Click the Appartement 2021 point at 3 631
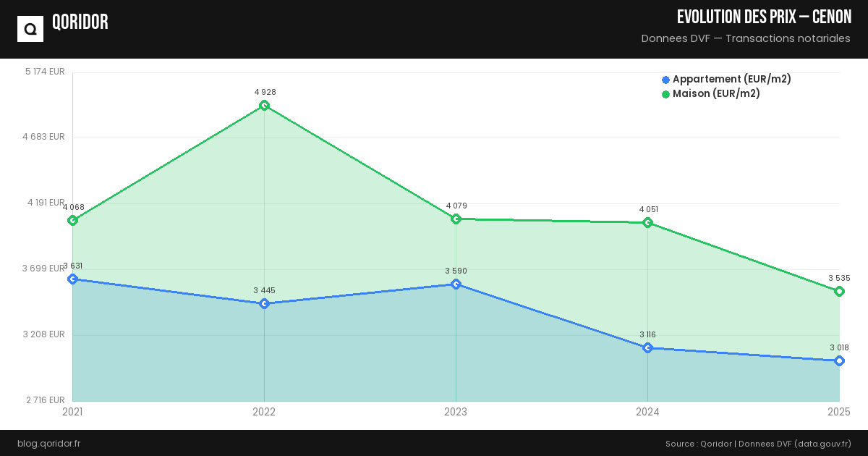Viewport: 868px width, 456px height. 72,279
